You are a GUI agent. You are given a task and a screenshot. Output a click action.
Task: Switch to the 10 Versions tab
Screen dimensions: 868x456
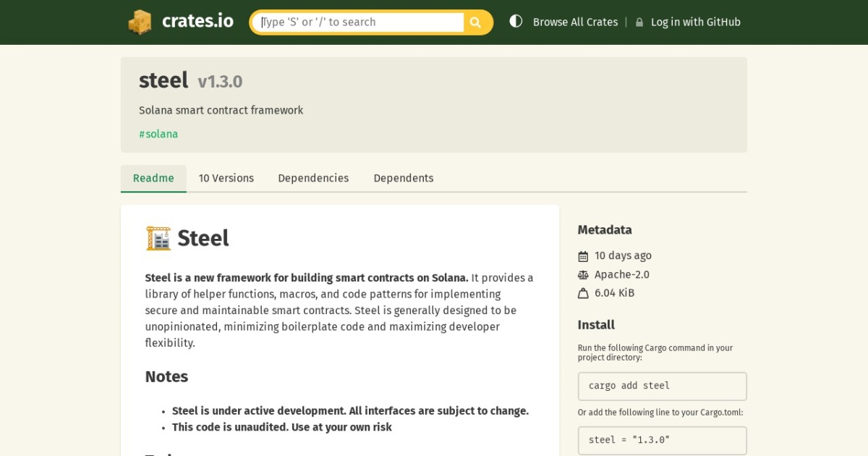click(226, 178)
